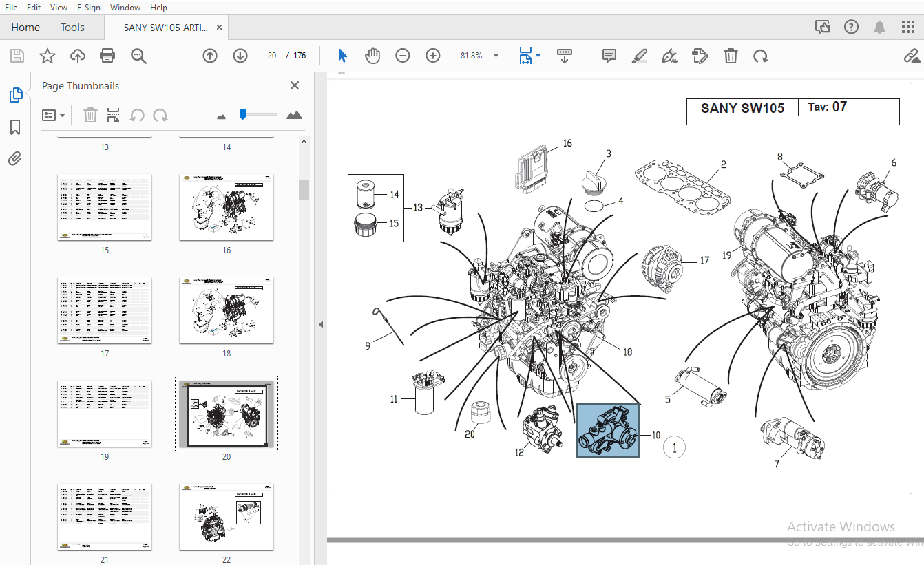Open the edit PDF stamp tool
The height and width of the screenshot is (565, 924).
700,56
